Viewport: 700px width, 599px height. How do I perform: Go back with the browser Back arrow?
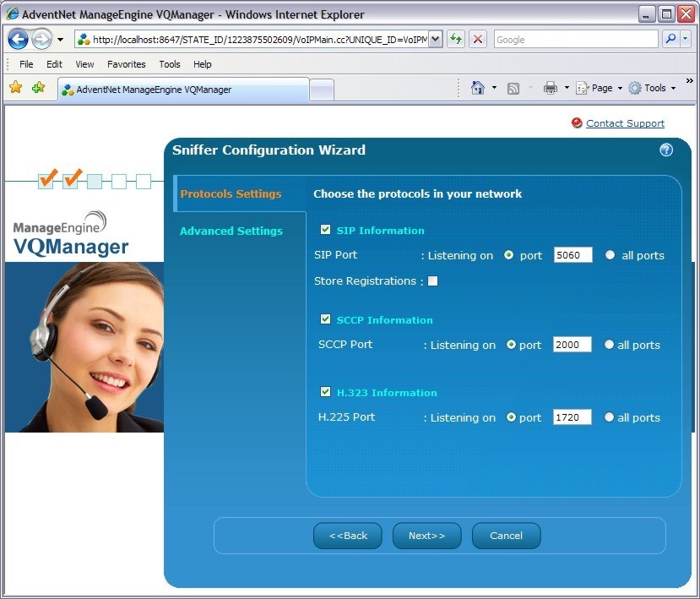pyautogui.click(x=19, y=40)
